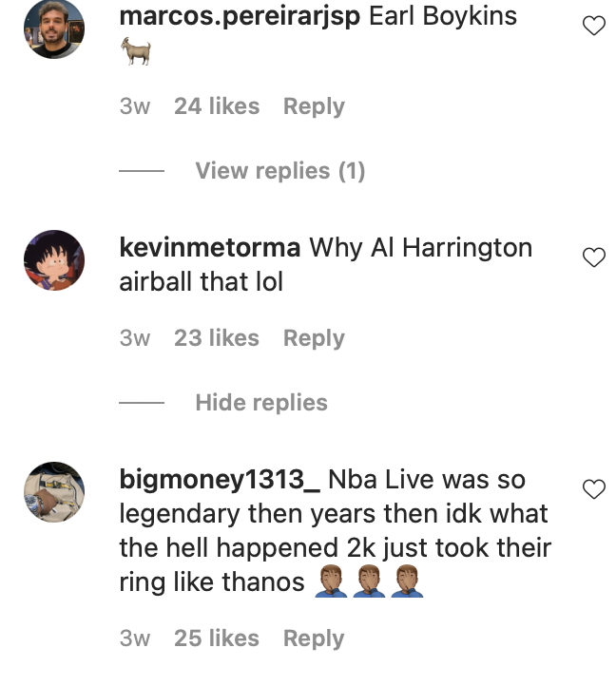The width and height of the screenshot is (616, 686).
Task: Reply to the Al Harrington airball comment
Action: (314, 338)
